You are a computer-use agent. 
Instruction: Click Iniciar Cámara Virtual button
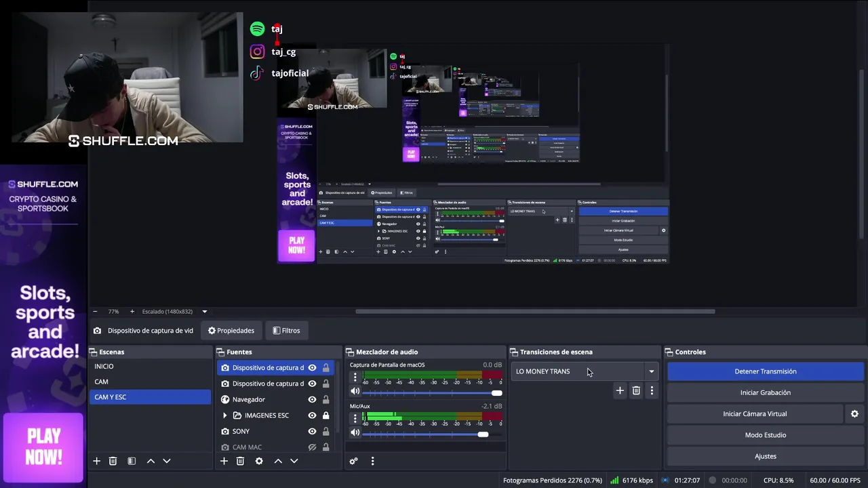(755, 413)
